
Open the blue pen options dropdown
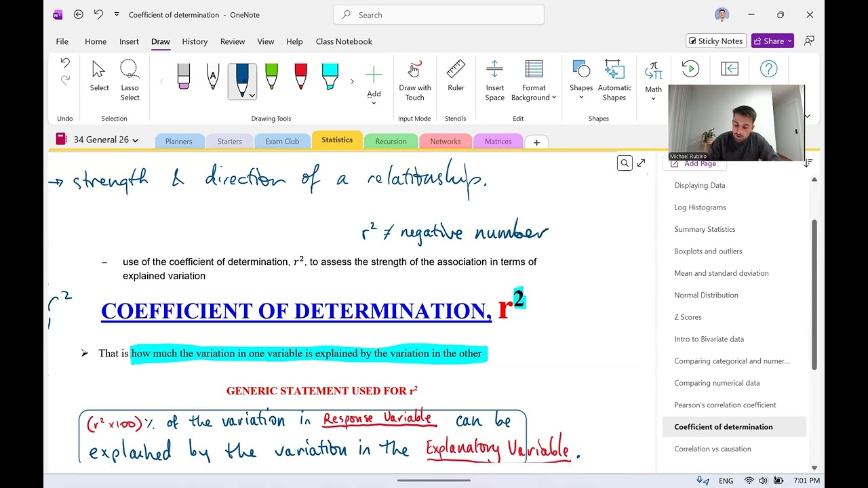click(x=252, y=96)
